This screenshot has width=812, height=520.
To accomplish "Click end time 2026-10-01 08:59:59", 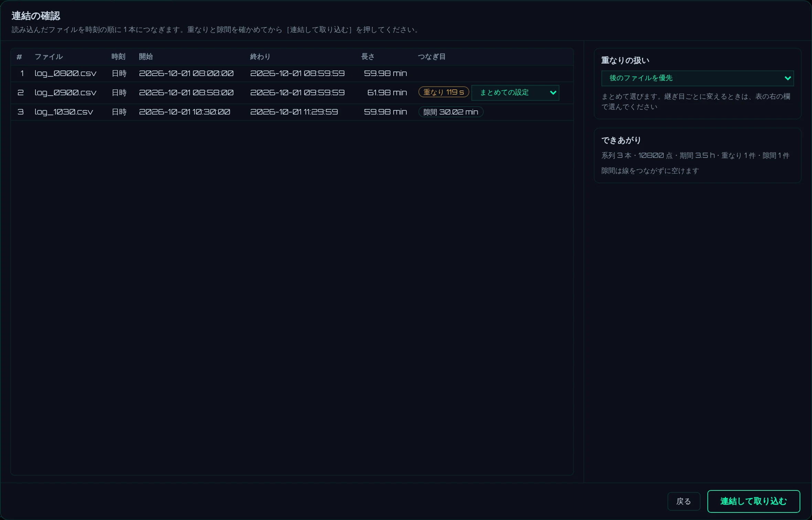I will (x=297, y=73).
